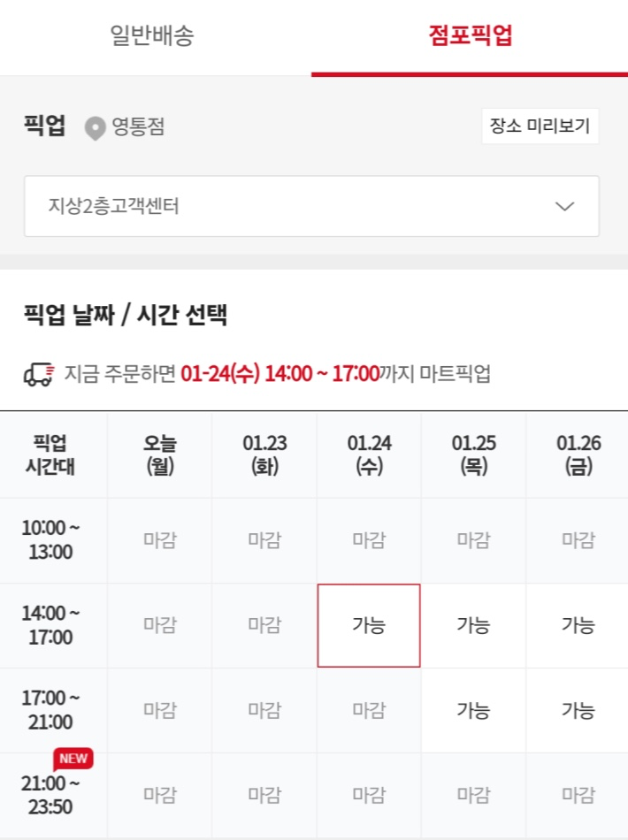The image size is (628, 840).
Task: Click the 마감 cell for 오늘 10:00~13:00
Action: click(x=159, y=539)
